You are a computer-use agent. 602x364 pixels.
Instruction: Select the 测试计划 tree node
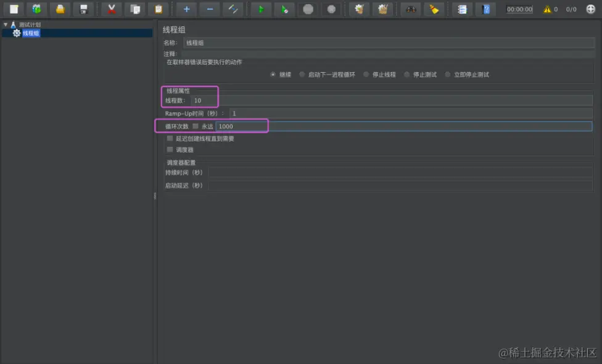pos(30,25)
